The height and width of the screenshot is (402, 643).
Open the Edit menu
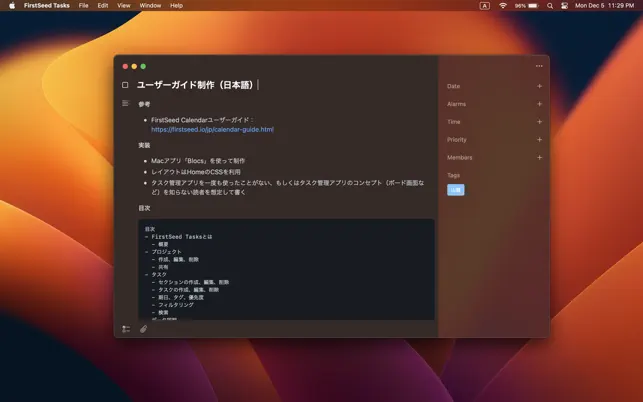click(x=103, y=6)
